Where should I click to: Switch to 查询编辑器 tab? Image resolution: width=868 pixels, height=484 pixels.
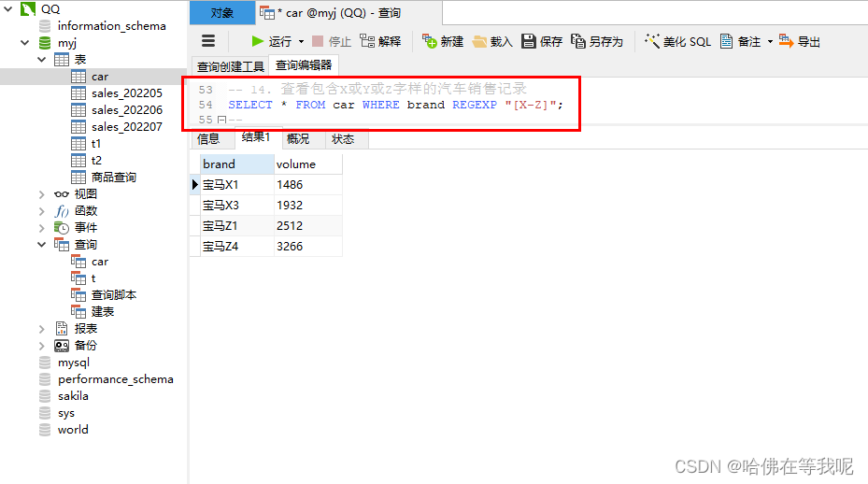304,65
